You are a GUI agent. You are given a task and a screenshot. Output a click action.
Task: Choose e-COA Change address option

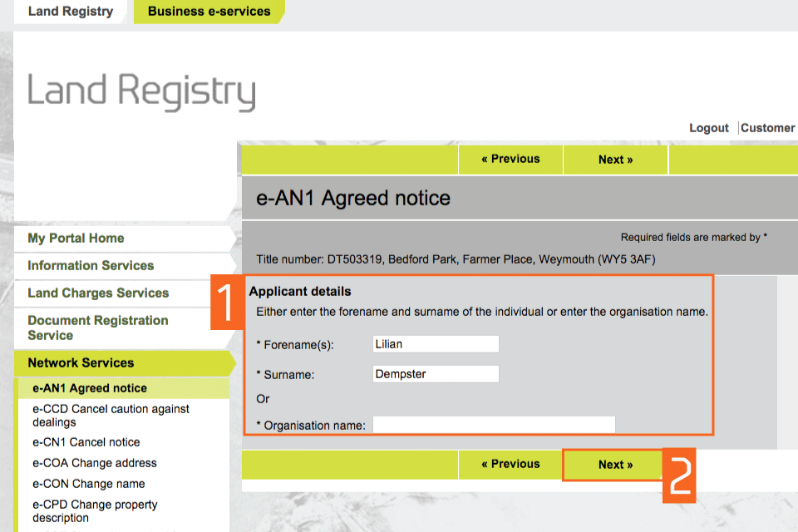[94, 463]
